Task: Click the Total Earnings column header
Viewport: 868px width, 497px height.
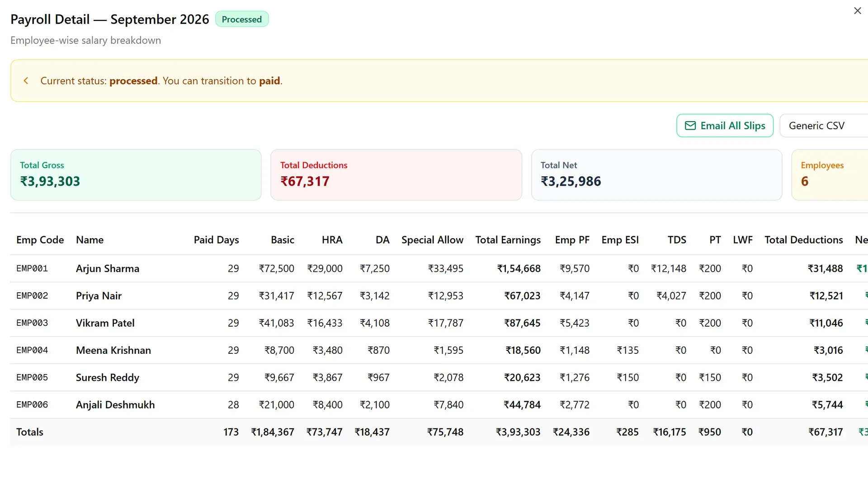Action: pyautogui.click(x=508, y=240)
